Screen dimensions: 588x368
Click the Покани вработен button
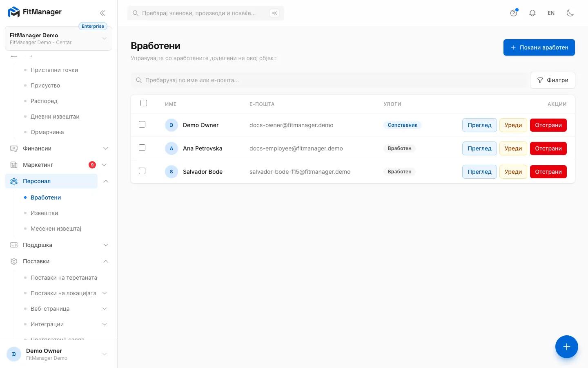539,47
